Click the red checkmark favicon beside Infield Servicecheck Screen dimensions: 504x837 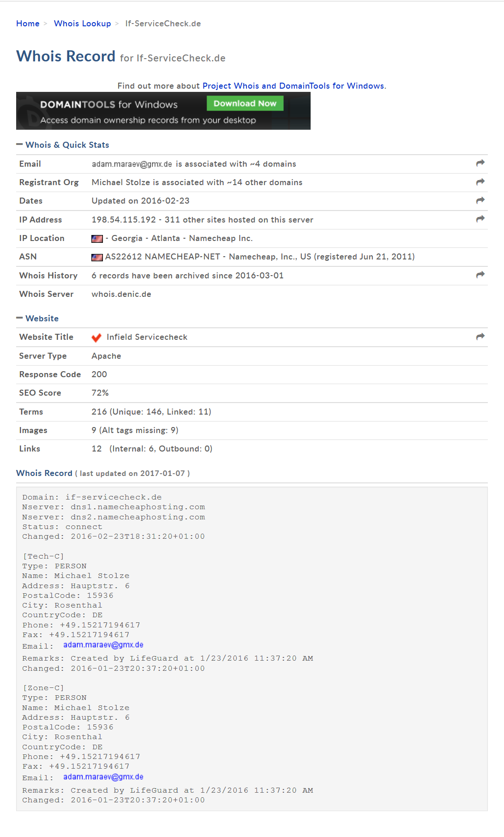point(96,338)
